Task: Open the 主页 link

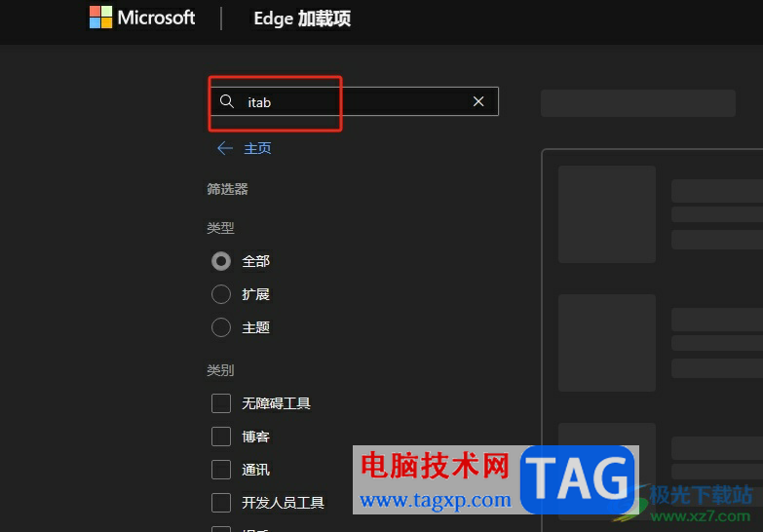Action: tap(257, 148)
